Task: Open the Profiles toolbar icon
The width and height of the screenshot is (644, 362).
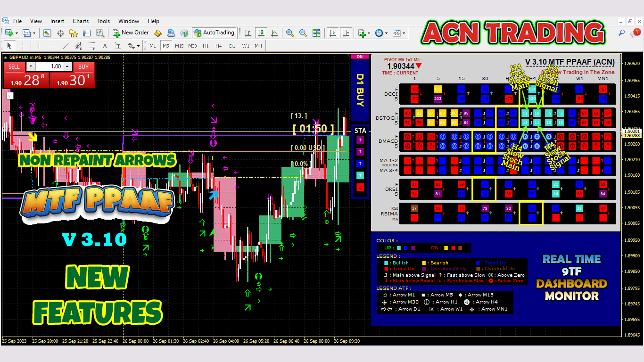Action: pos(26,33)
